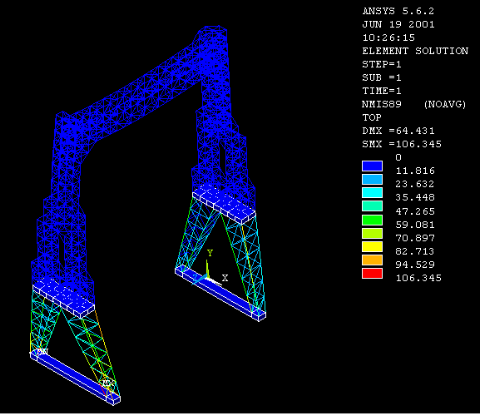Click the MN marker on left truss
Screen dimensions: 480x414
tap(42, 351)
